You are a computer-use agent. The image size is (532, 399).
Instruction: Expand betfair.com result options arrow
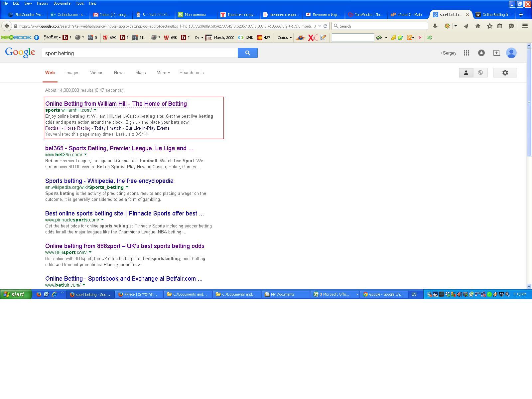84,285
